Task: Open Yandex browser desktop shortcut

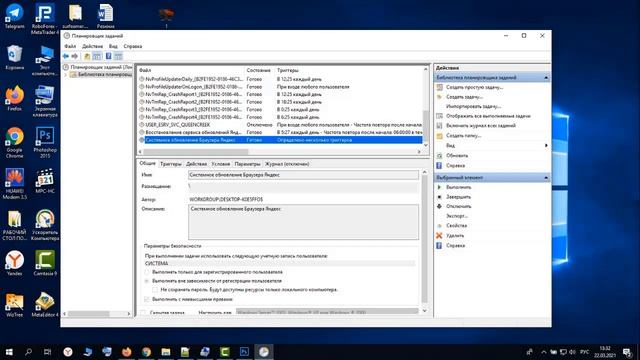Action: tap(14, 263)
